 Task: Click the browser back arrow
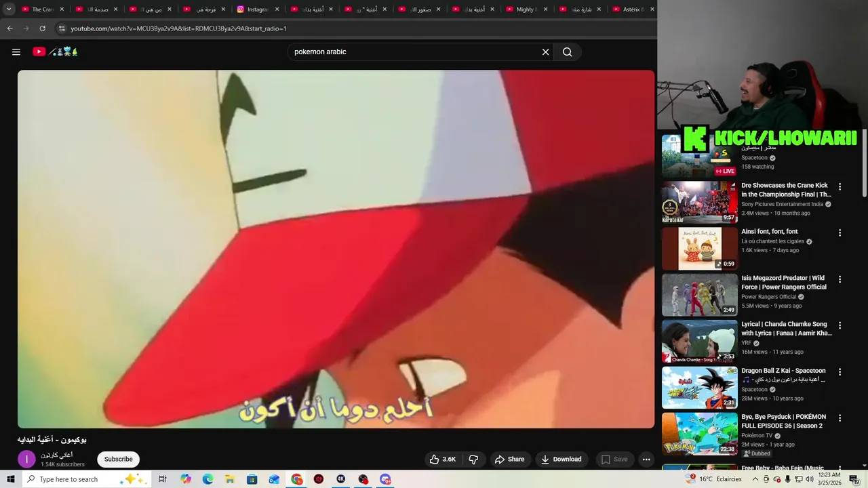click(x=9, y=28)
